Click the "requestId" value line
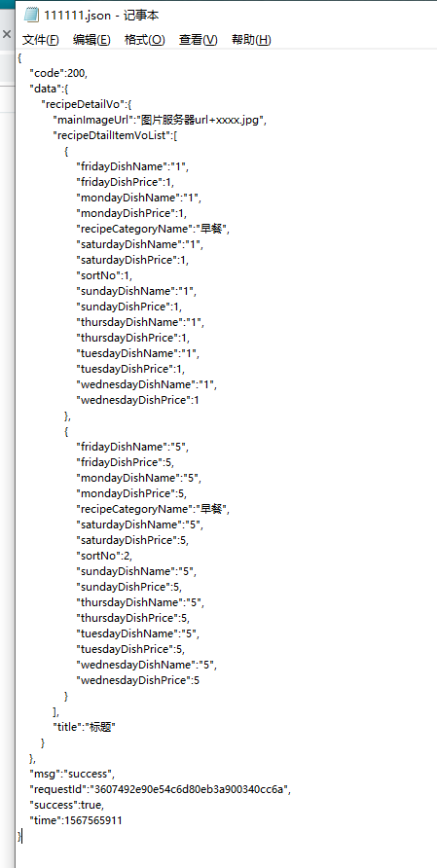Image resolution: width=437 pixels, height=868 pixels. 160,789
